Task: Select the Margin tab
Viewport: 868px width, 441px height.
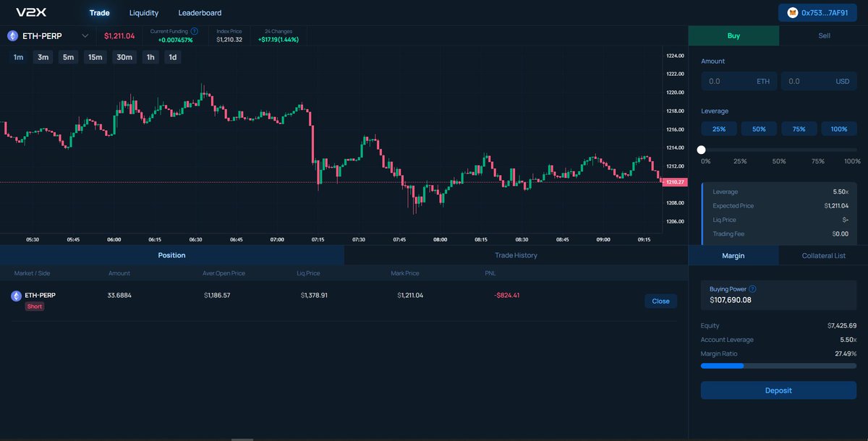Action: (x=733, y=255)
